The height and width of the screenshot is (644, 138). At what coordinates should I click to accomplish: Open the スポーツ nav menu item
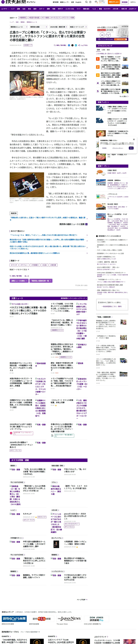(x=42, y=9)
